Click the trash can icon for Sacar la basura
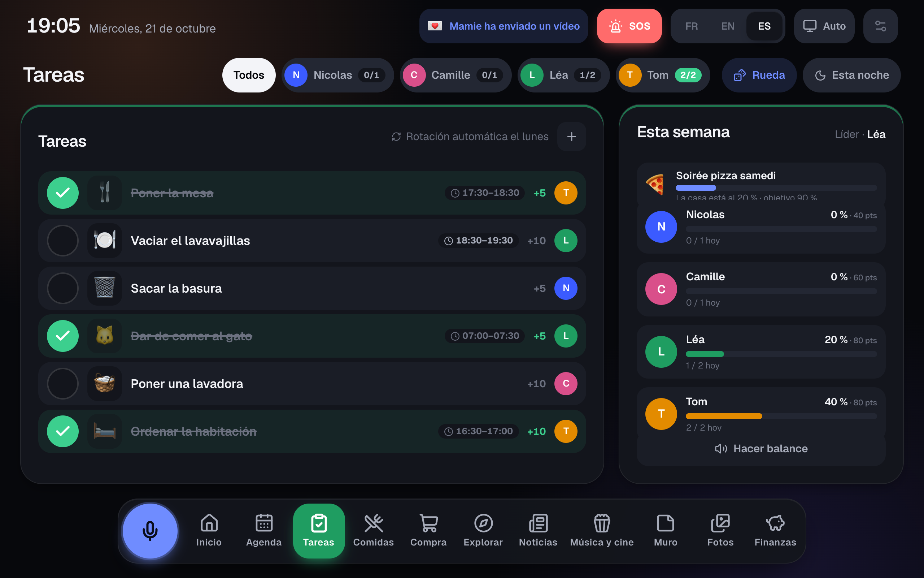 105,288
